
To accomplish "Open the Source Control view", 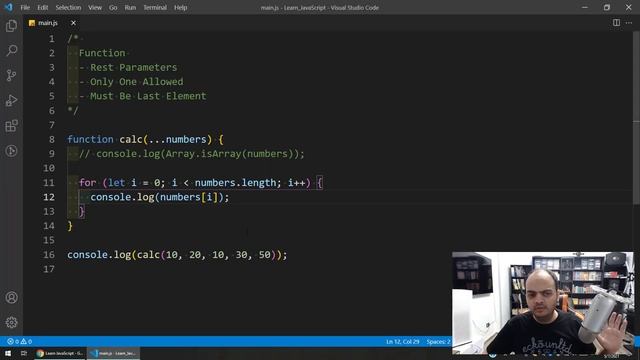I will 11,76.
